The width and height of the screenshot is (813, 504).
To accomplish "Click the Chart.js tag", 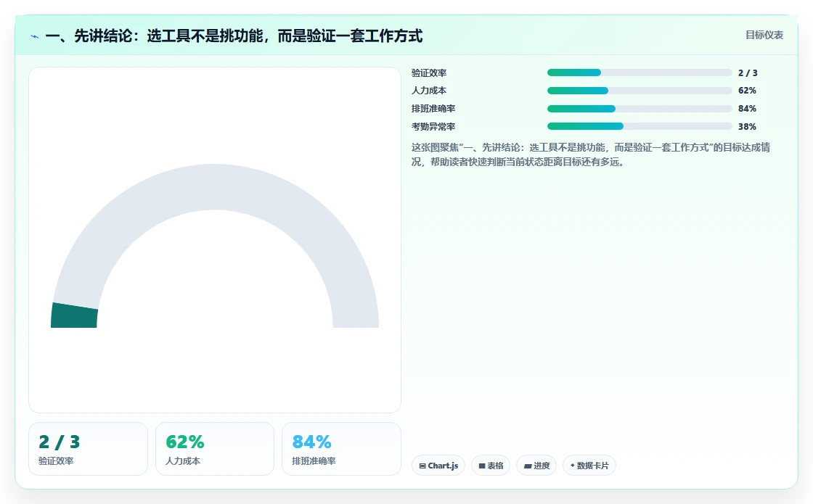I will click(x=438, y=466).
